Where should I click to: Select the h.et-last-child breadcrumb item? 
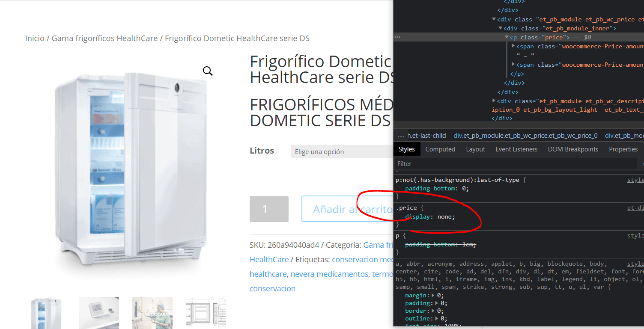click(427, 136)
